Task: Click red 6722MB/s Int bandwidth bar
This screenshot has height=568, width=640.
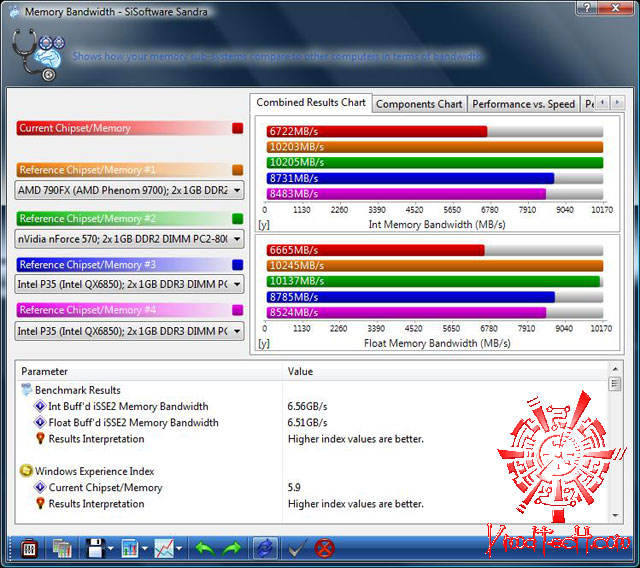Action: click(377, 131)
